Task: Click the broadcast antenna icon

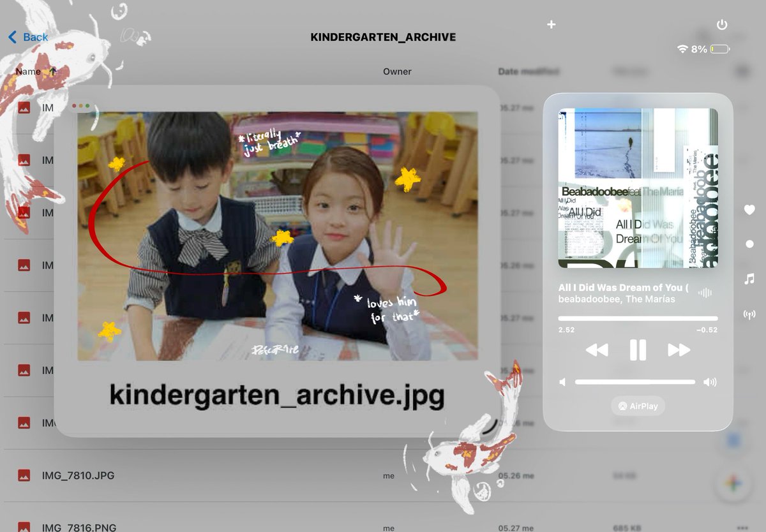Action: 749,314
